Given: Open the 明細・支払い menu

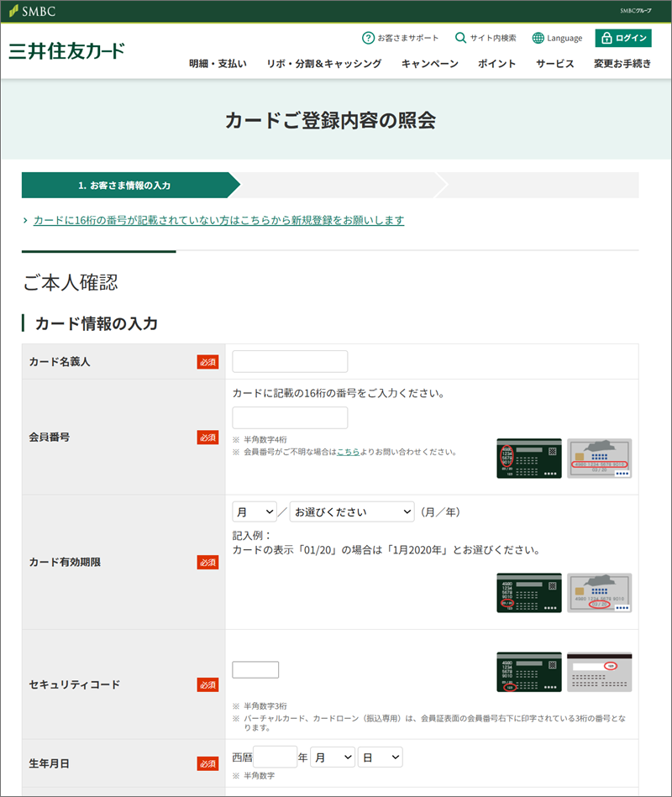Looking at the screenshot, I should pyautogui.click(x=218, y=64).
